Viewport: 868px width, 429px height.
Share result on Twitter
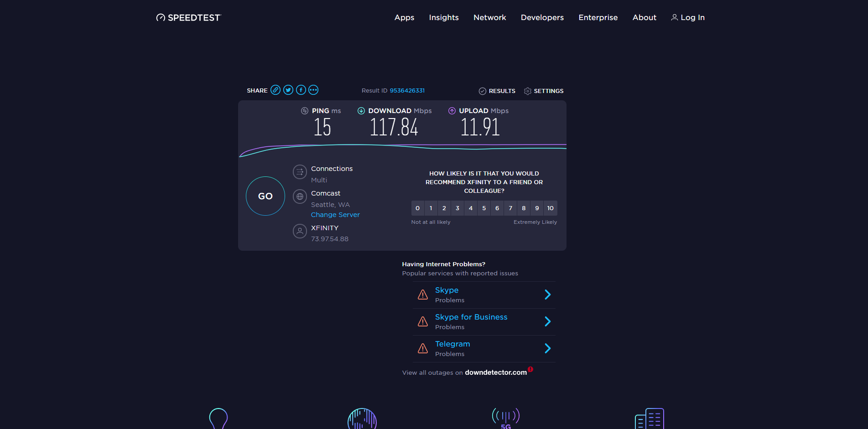(288, 90)
